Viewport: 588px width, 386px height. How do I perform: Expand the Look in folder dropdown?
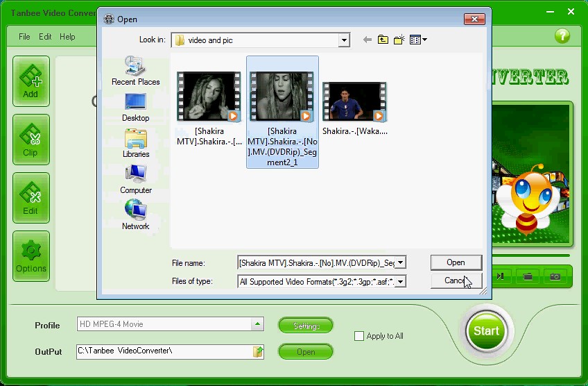(x=344, y=40)
